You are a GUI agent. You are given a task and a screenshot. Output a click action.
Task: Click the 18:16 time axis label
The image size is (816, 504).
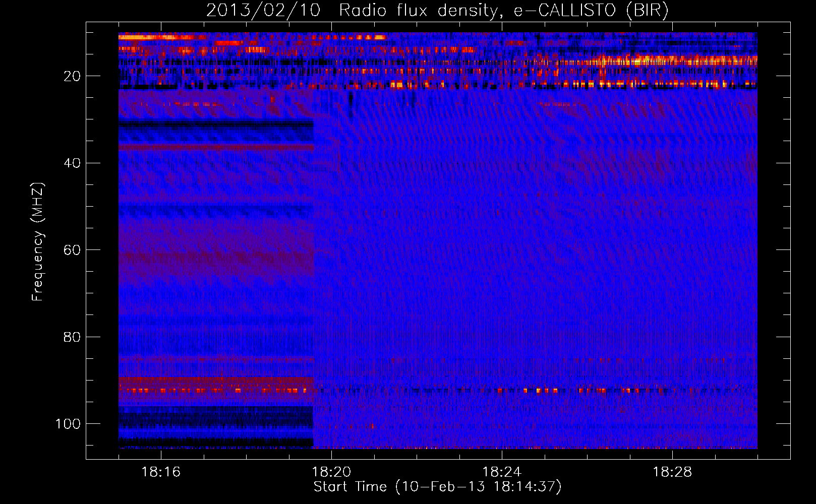161,472
